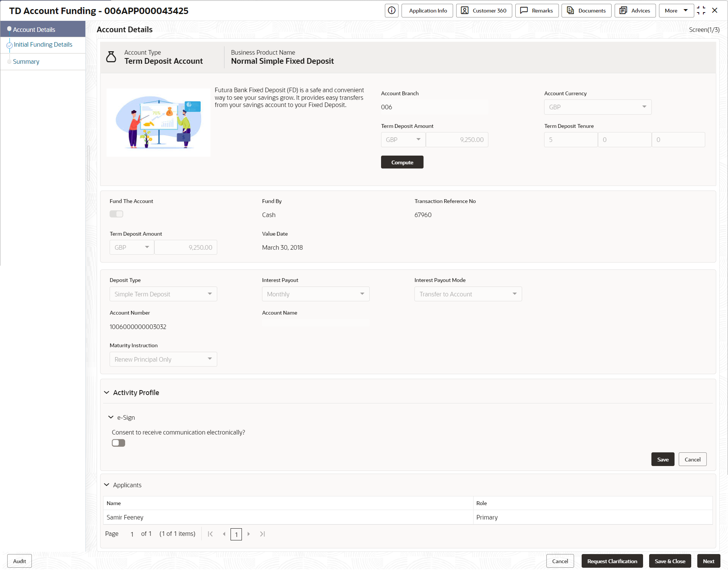Viewport: 728px width, 570px height.
Task: Open the Remarks panel
Action: (537, 11)
